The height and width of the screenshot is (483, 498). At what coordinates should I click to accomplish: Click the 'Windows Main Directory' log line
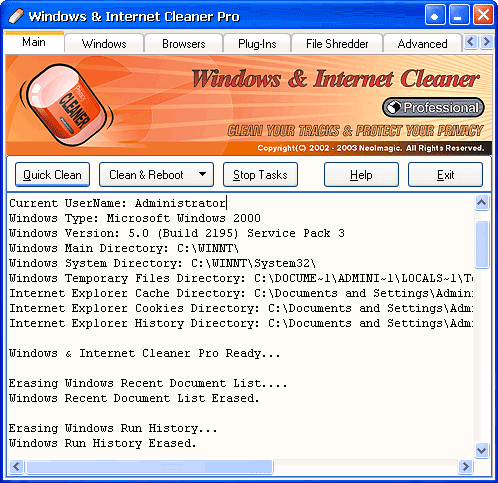(124, 248)
